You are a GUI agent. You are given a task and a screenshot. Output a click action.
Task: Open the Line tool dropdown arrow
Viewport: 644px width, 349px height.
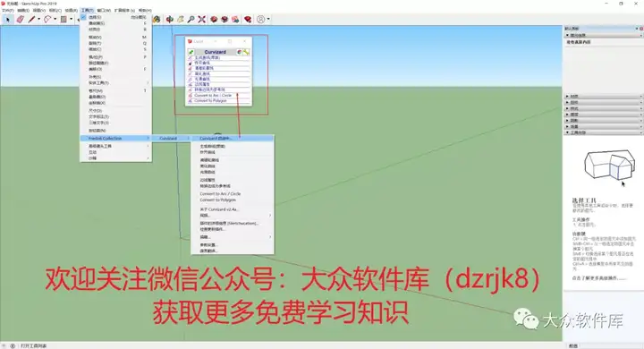tap(39, 20)
